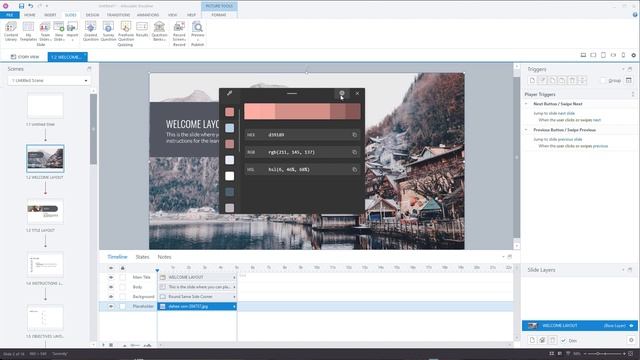Lock the Body timeline object
640x360 pixels.
click(122, 287)
